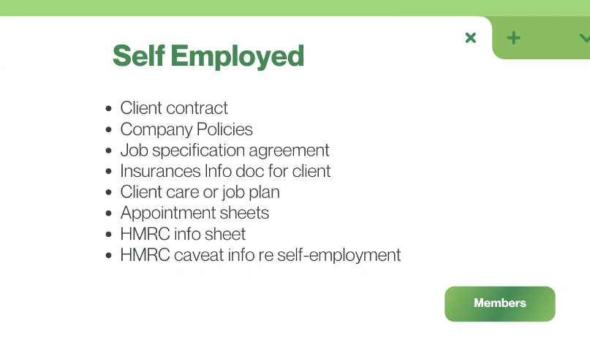
Task: Click the bullet next to HMRC info sheet
Action: tap(109, 235)
